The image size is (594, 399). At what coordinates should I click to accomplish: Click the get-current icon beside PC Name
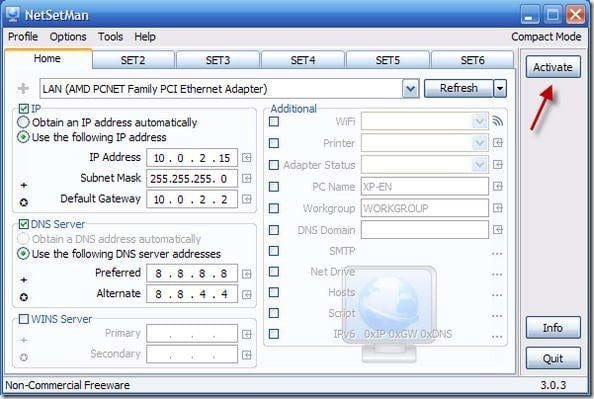coord(498,186)
